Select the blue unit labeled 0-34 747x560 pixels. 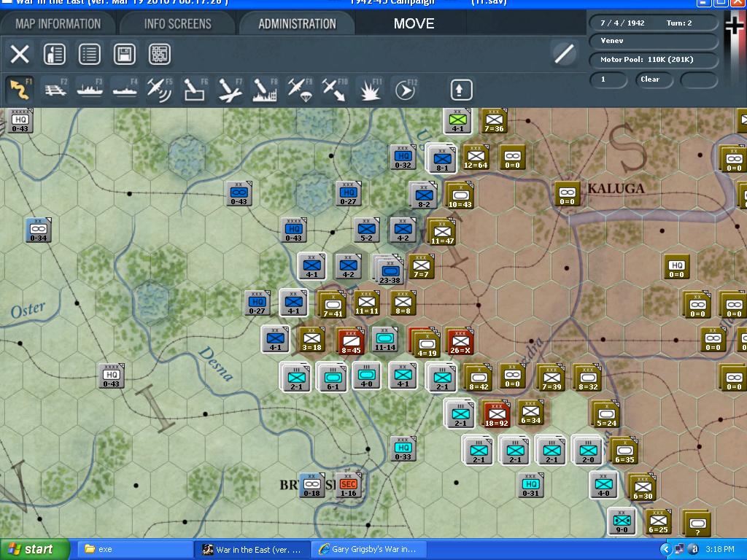38,230
